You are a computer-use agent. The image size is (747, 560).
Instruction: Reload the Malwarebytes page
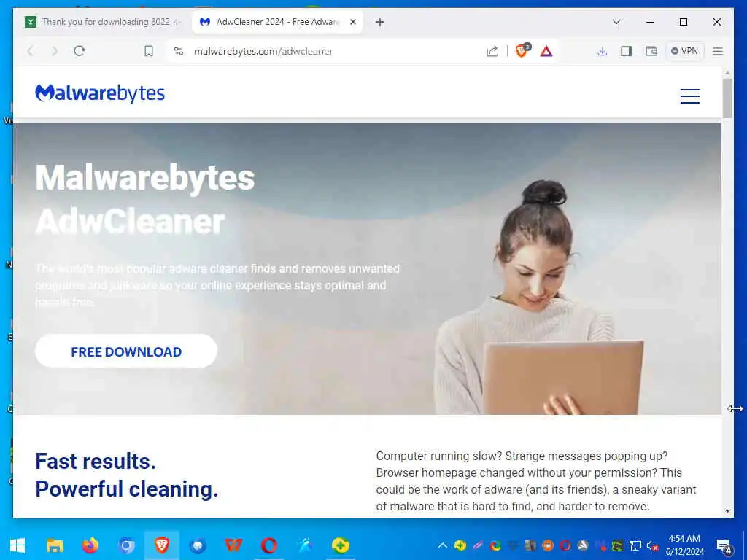(x=80, y=51)
